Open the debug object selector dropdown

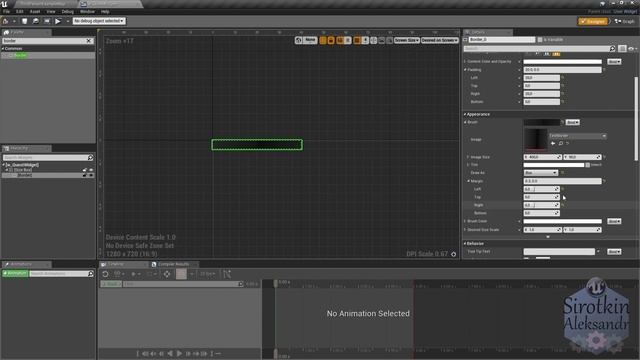99,21
